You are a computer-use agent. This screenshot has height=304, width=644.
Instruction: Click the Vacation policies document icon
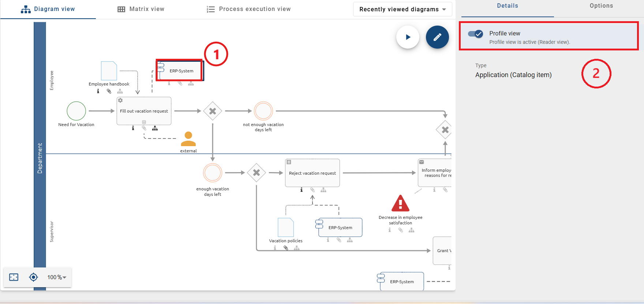286,227
